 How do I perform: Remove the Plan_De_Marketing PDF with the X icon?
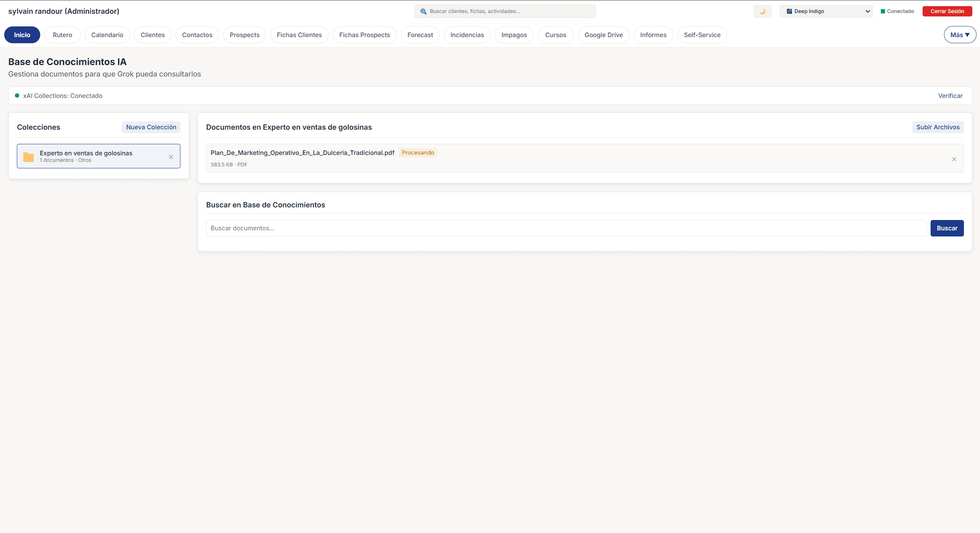point(954,158)
